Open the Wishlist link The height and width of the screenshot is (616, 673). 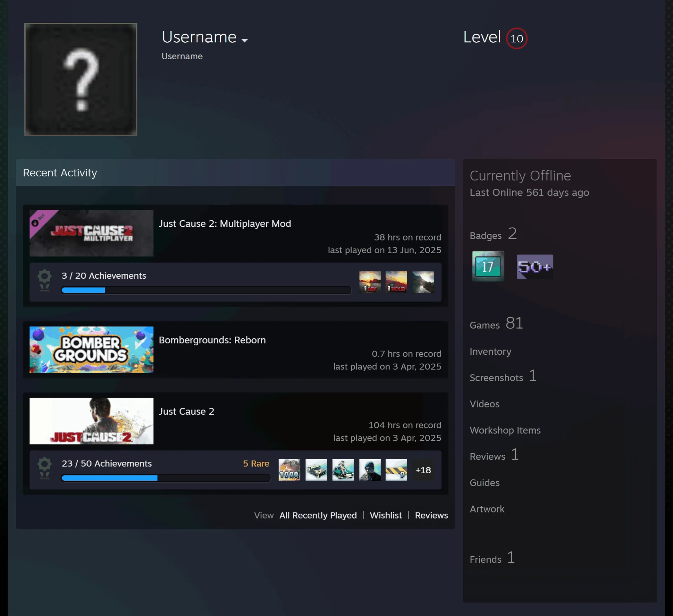coord(386,515)
